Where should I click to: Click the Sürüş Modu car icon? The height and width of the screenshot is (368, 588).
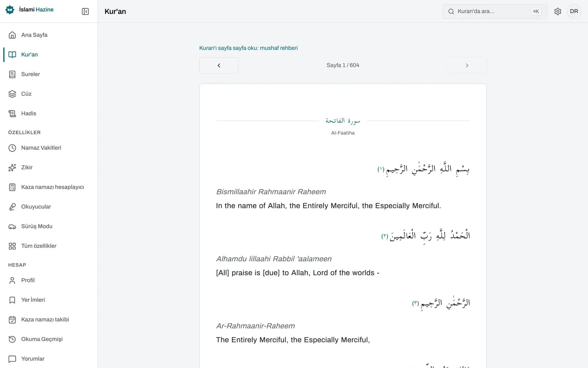coord(12,226)
